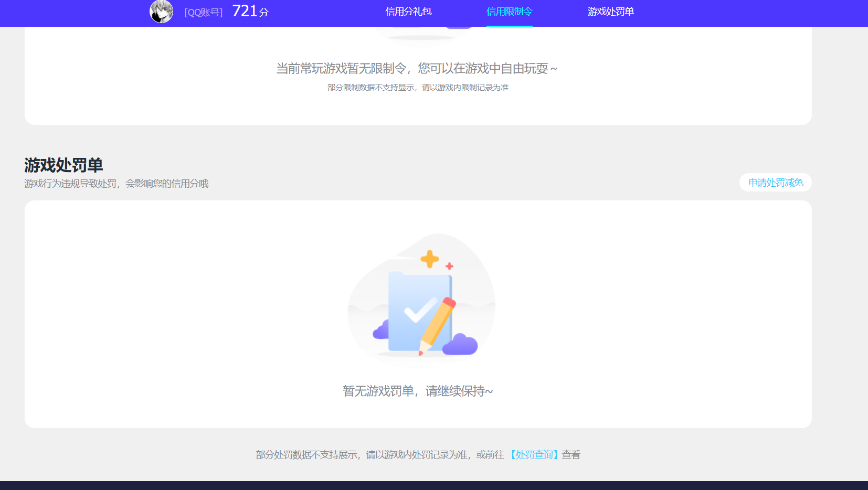This screenshot has height=490, width=868.
Task: Open the 信用分礼包 tab
Action: click(408, 12)
